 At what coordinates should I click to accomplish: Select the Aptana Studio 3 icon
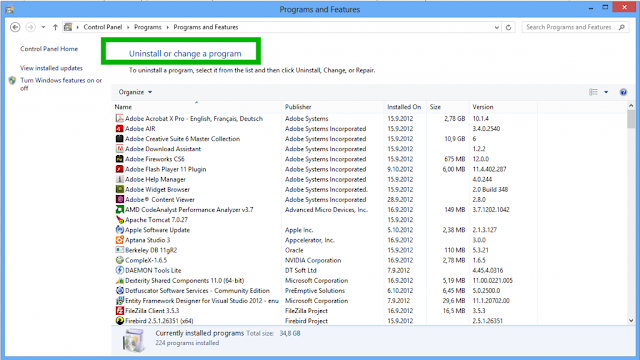pyautogui.click(x=119, y=240)
